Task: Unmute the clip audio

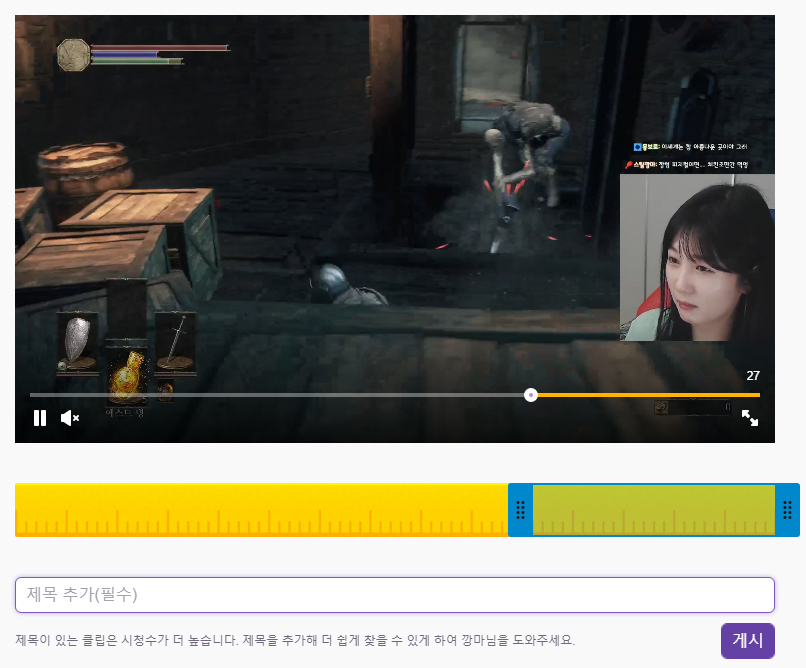Action: (70, 418)
